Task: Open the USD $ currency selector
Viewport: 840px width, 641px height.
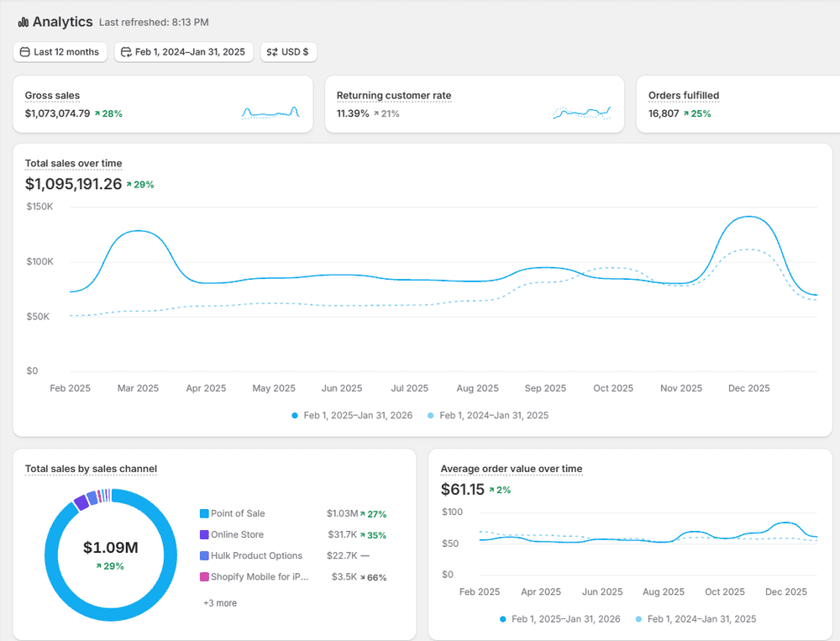Action: pyautogui.click(x=288, y=52)
